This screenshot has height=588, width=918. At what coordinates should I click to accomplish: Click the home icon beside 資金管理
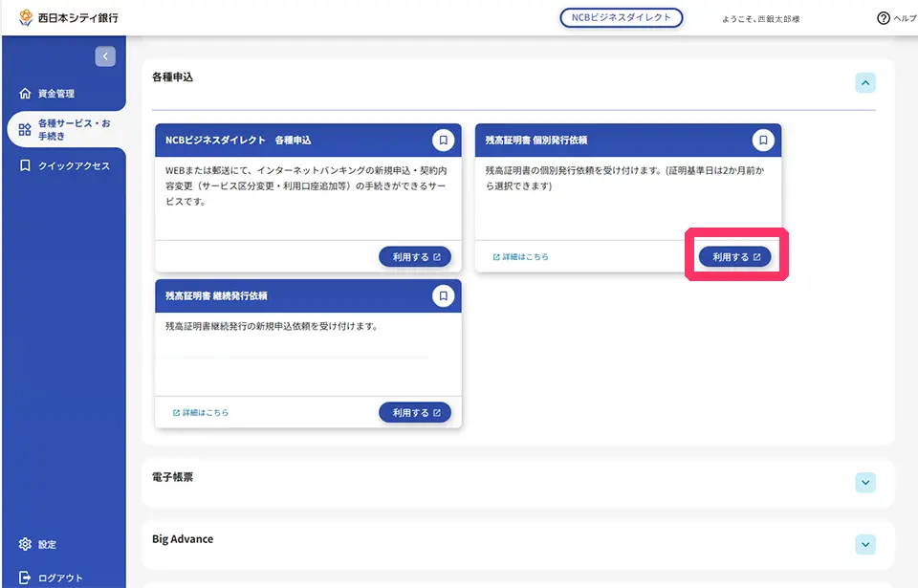(25, 93)
